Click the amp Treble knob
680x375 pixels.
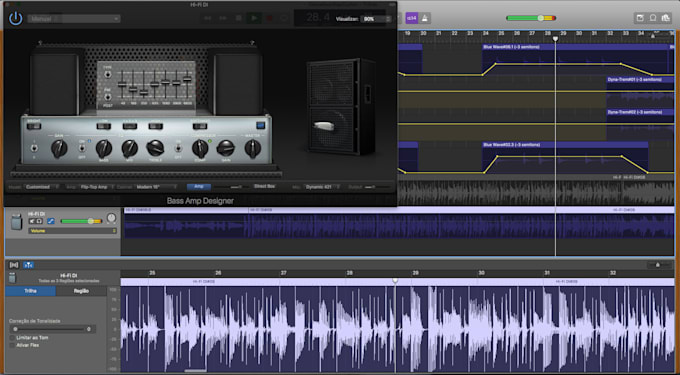coord(155,148)
